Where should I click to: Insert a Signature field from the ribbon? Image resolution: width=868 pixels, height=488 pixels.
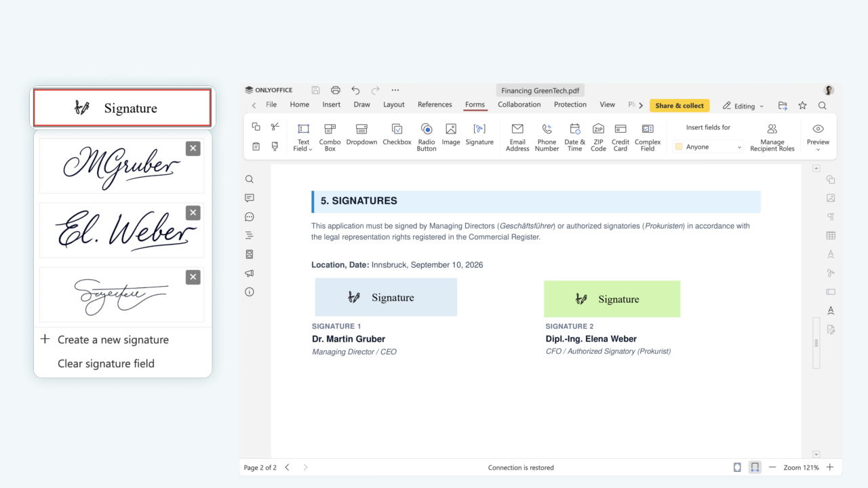479,134
